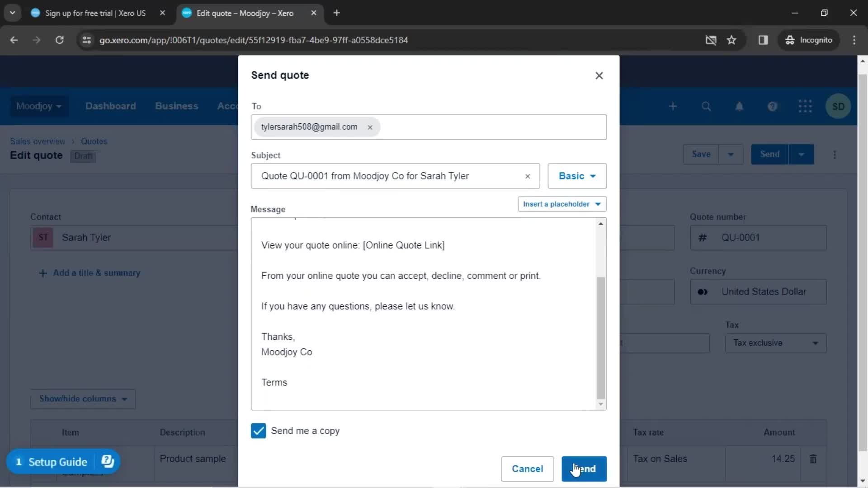Go back in browser history

point(14,40)
